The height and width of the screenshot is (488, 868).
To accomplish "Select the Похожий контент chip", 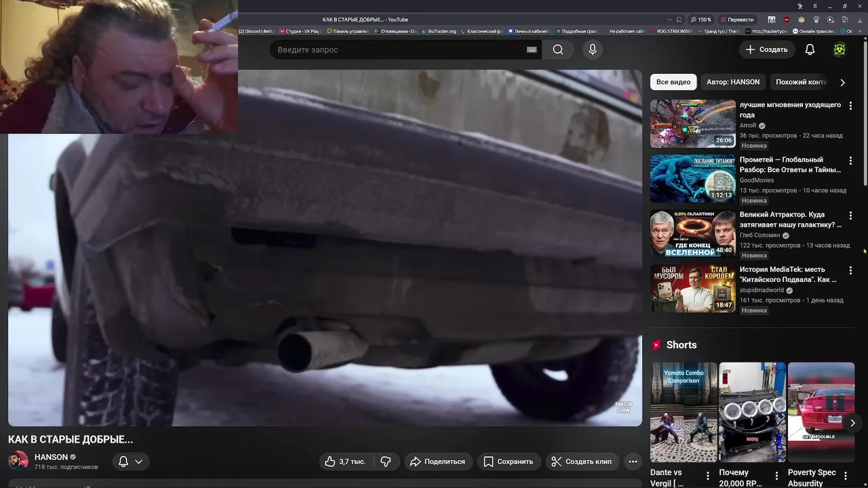I will pyautogui.click(x=801, y=82).
